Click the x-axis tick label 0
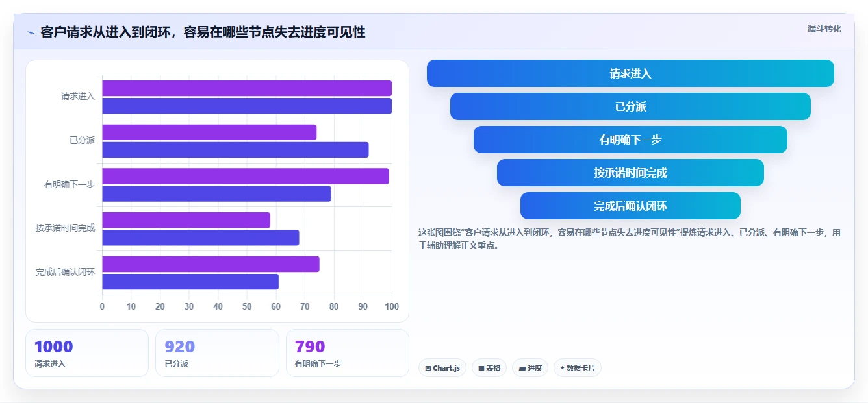This screenshot has width=868, height=403. [x=102, y=306]
